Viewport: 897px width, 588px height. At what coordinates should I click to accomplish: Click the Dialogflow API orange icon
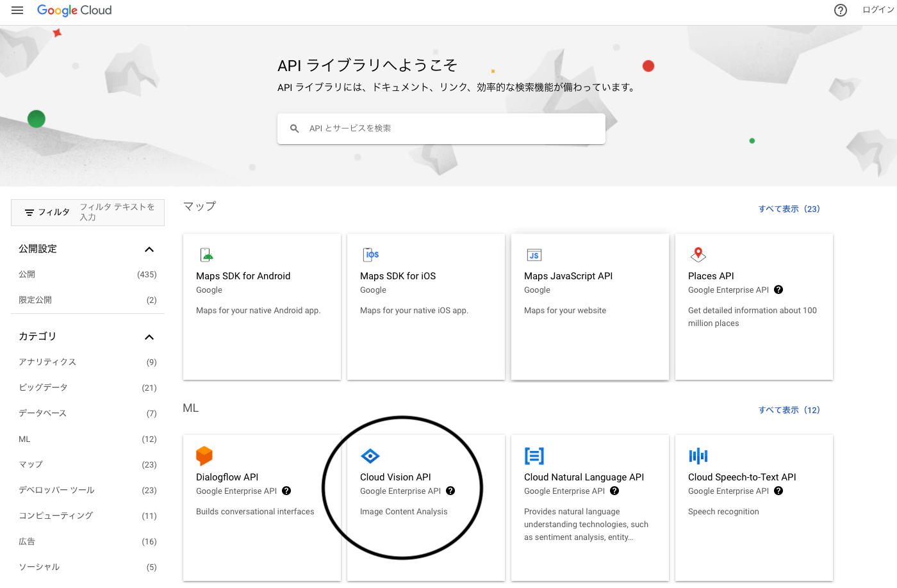(x=204, y=456)
